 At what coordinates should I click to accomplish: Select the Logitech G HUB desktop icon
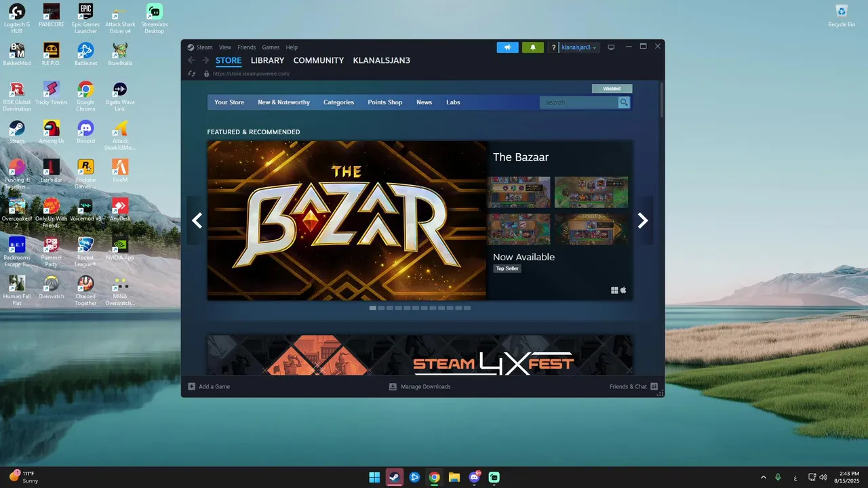tap(17, 19)
